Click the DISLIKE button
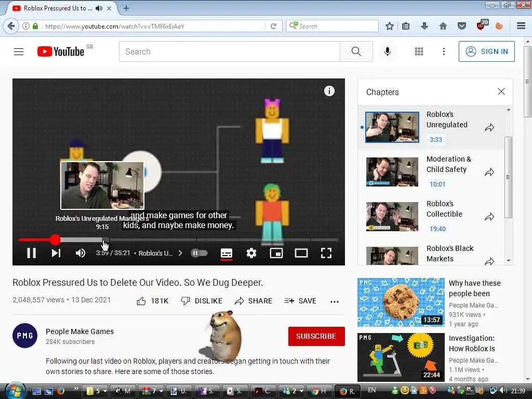 pos(202,301)
